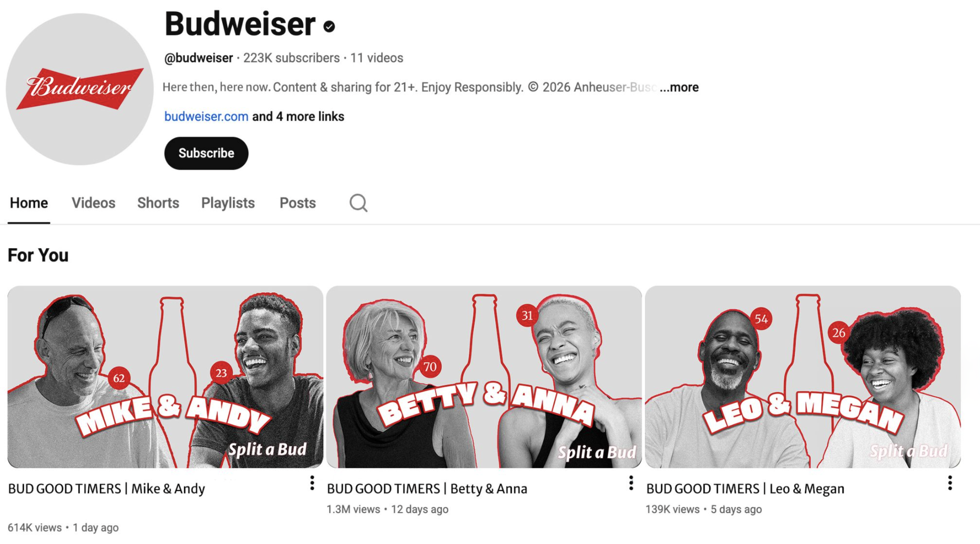Click the Budweiser channel avatar logo
Viewport: 980px width, 544px height.
tap(80, 89)
